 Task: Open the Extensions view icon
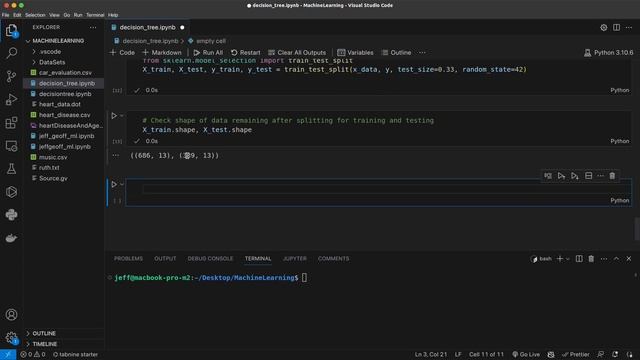[x=11, y=122]
